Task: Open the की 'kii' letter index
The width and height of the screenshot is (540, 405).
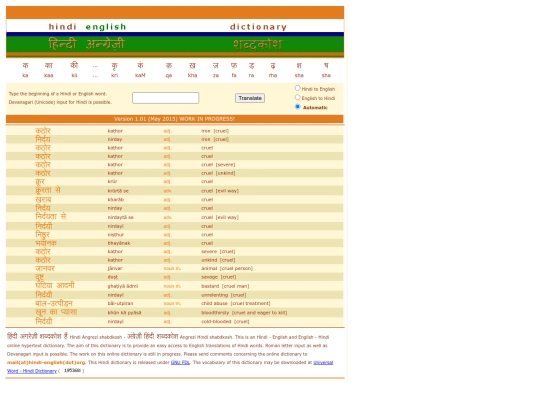Action: (x=74, y=69)
